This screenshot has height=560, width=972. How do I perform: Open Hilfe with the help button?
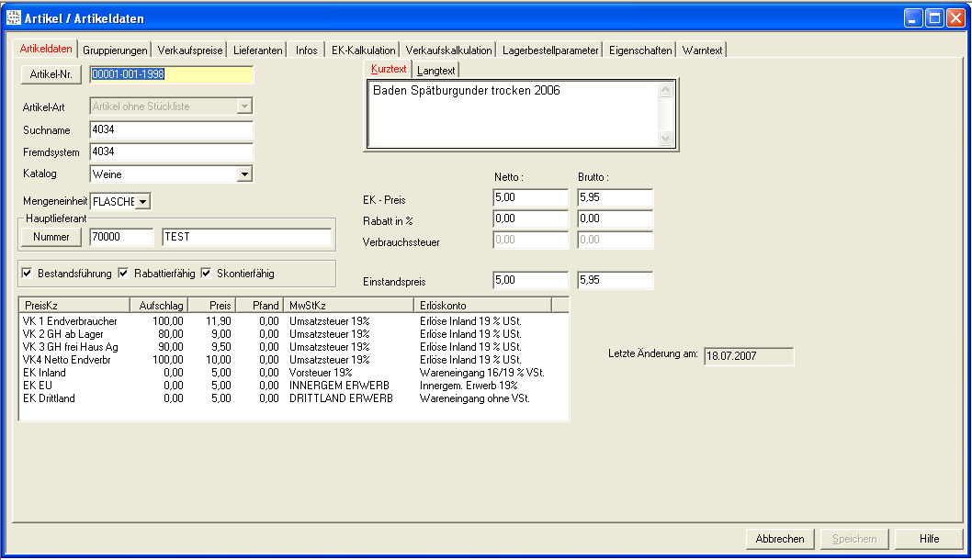[929, 539]
